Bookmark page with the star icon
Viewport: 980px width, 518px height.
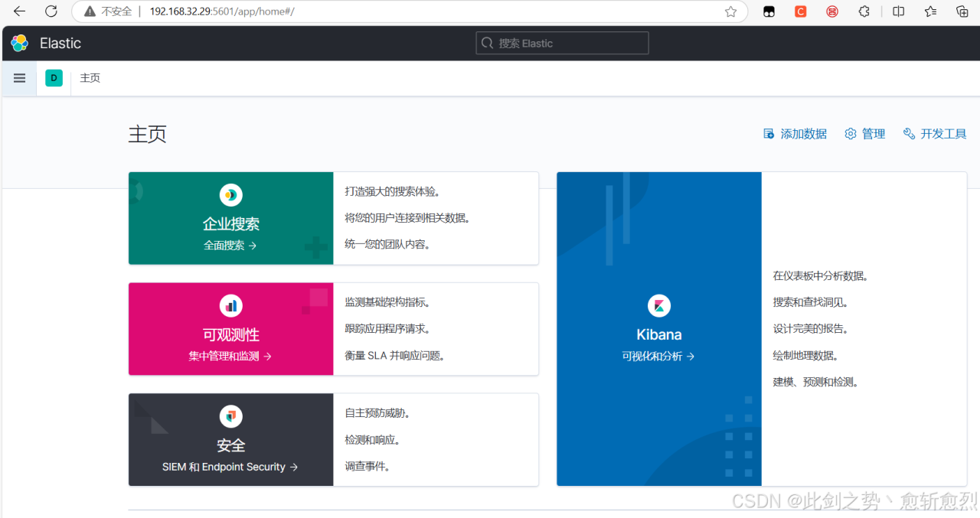[x=730, y=11]
